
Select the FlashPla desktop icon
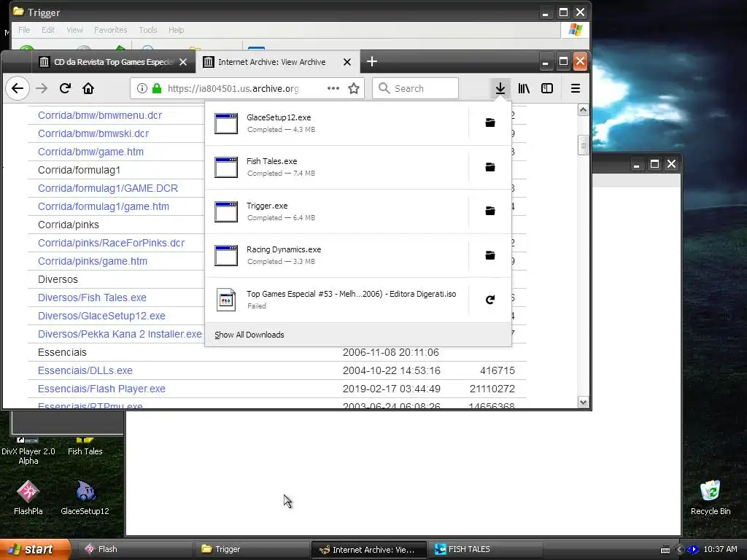pos(28,497)
